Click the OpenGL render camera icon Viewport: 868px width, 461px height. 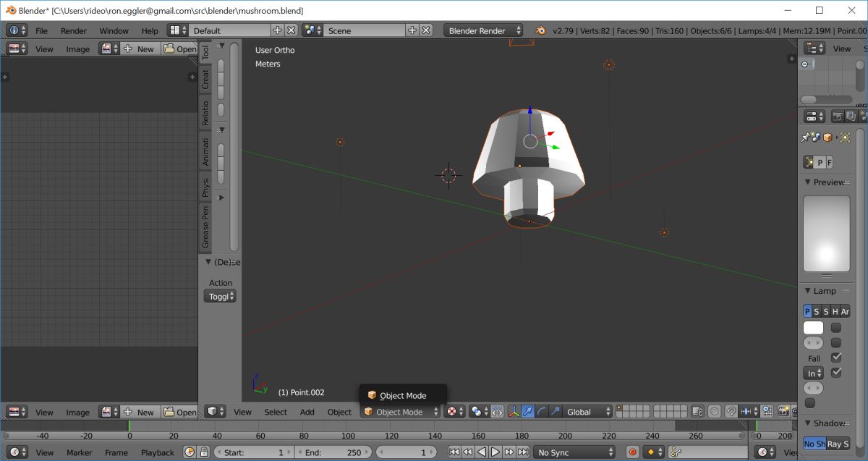pos(783,411)
